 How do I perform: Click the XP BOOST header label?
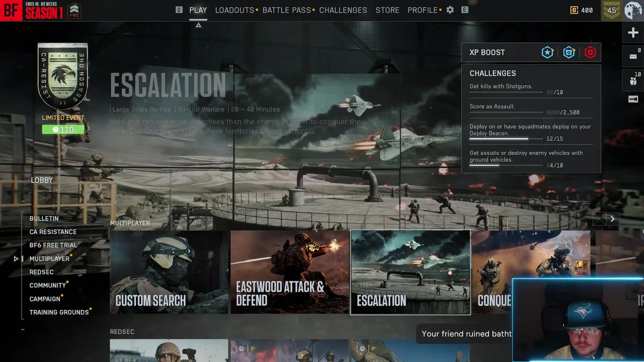point(487,52)
